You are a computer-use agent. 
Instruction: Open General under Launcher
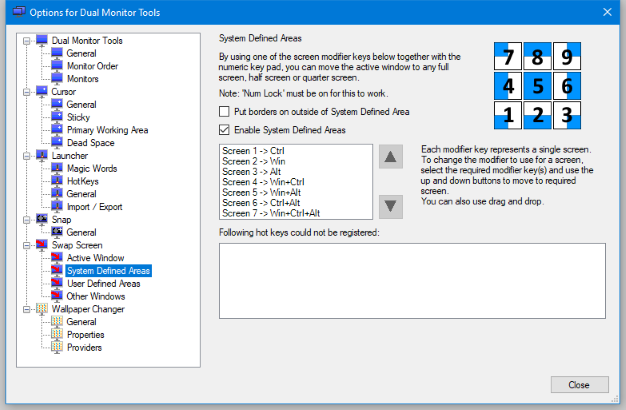(x=81, y=194)
